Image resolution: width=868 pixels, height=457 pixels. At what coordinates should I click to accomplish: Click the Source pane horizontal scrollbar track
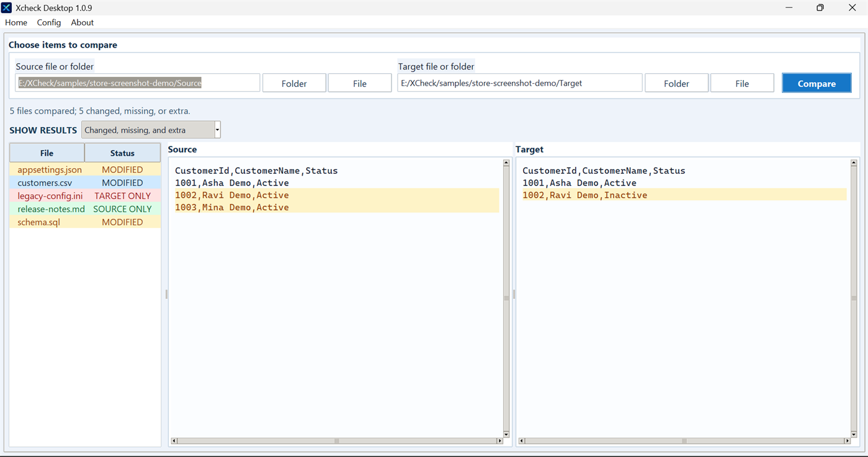point(337,441)
